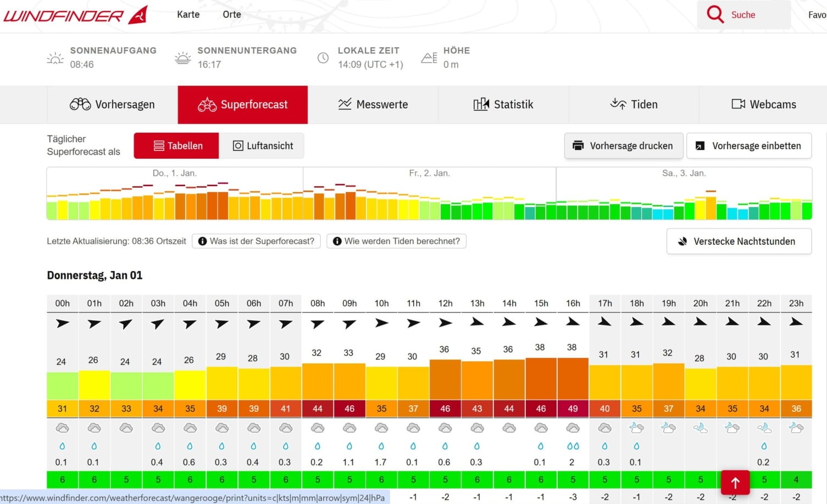The image size is (827, 504).
Task: Click the sunset icon beside Sonnenuntergang
Action: 182,58
